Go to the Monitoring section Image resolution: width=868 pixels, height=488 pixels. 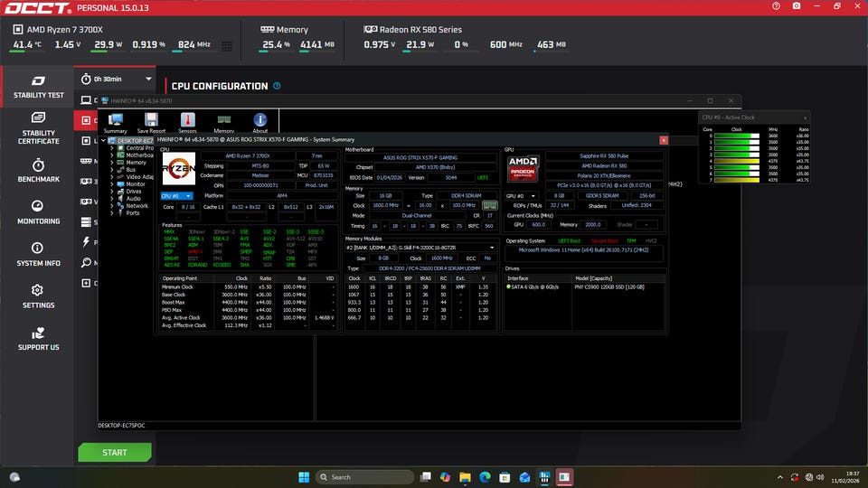[38, 212]
